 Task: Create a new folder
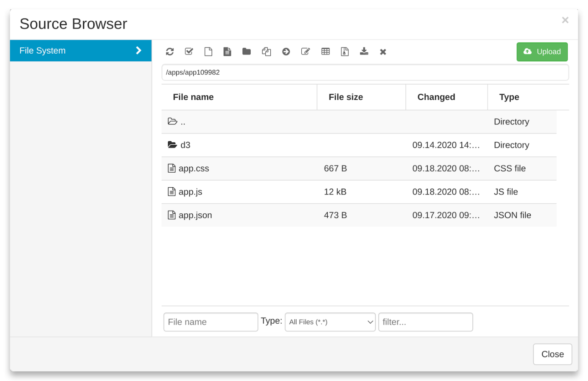coord(247,52)
